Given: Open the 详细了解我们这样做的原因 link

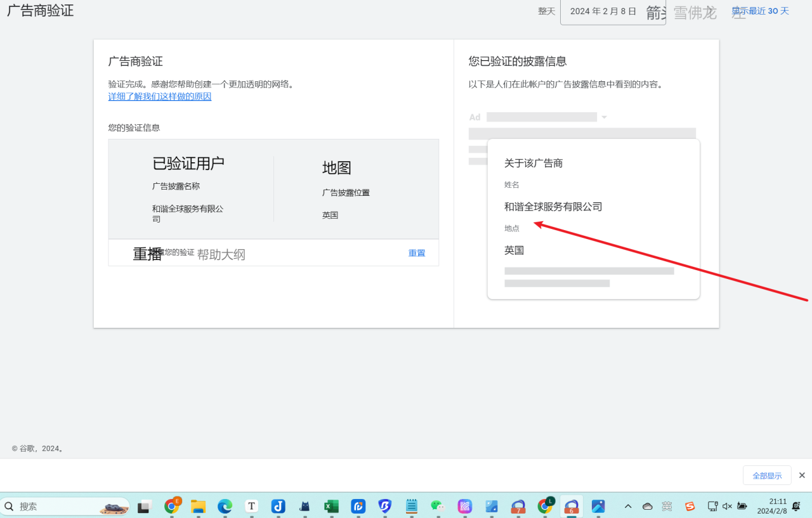Looking at the screenshot, I should [x=159, y=96].
